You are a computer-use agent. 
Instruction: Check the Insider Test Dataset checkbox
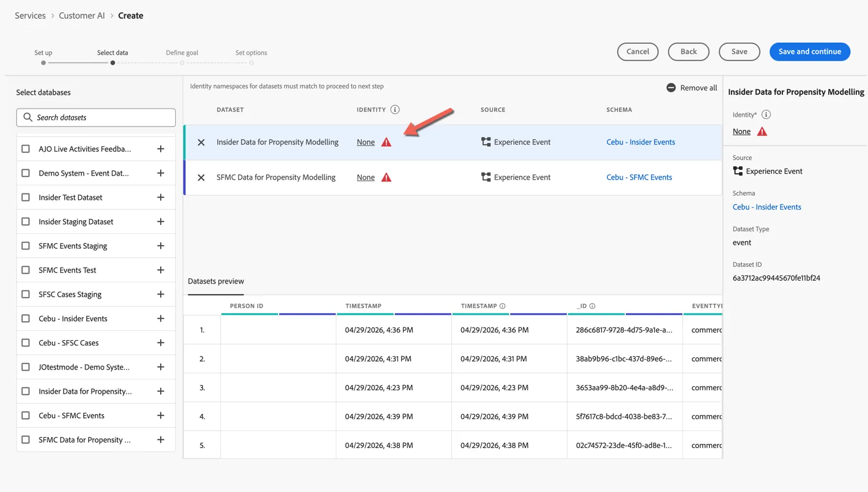(x=25, y=197)
